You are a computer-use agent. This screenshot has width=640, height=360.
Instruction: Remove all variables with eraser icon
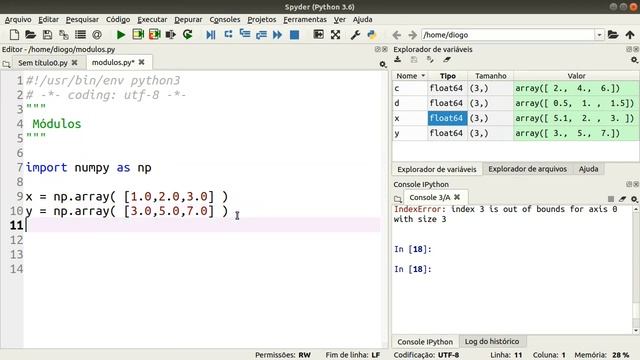pyautogui.click(x=447, y=60)
